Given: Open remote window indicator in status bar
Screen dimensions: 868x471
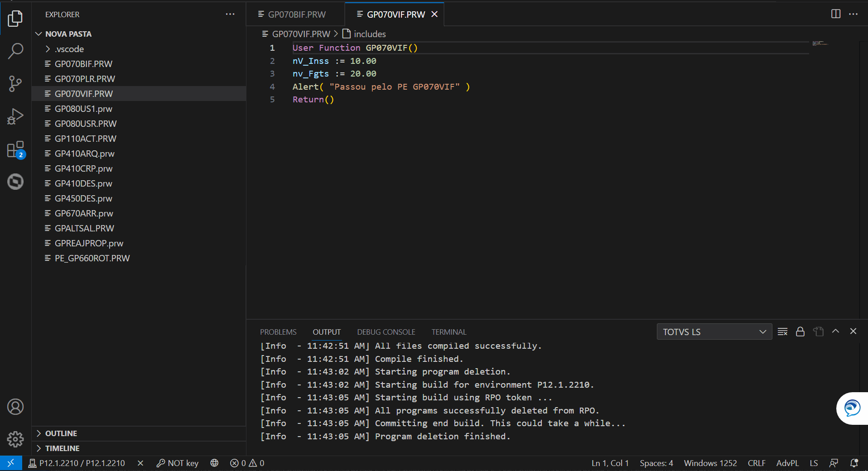Looking at the screenshot, I should point(11,463).
